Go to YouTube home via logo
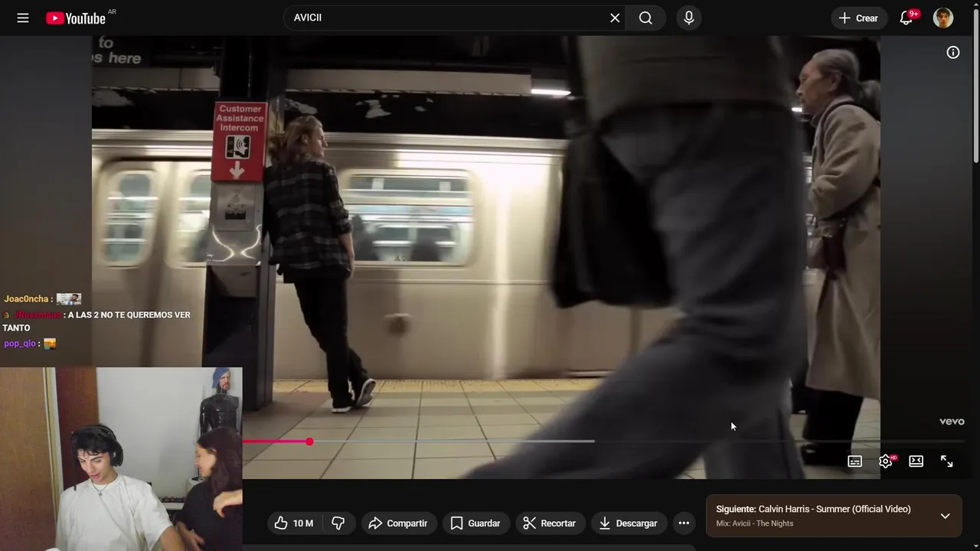 76,18
